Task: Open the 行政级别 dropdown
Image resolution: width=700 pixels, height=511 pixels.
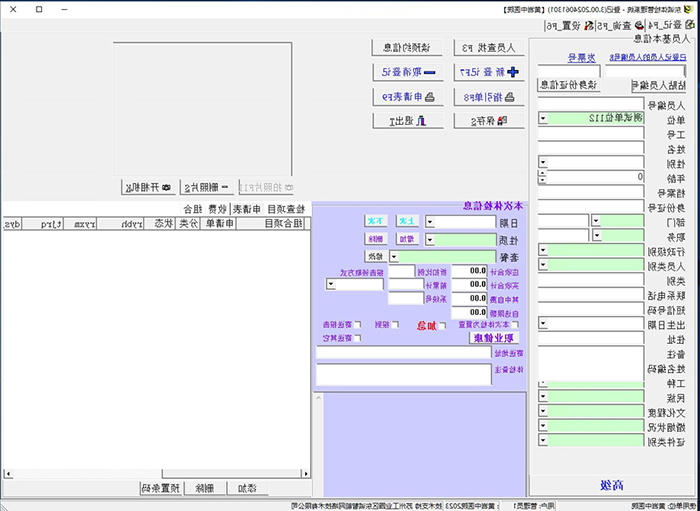Action: tap(544, 250)
